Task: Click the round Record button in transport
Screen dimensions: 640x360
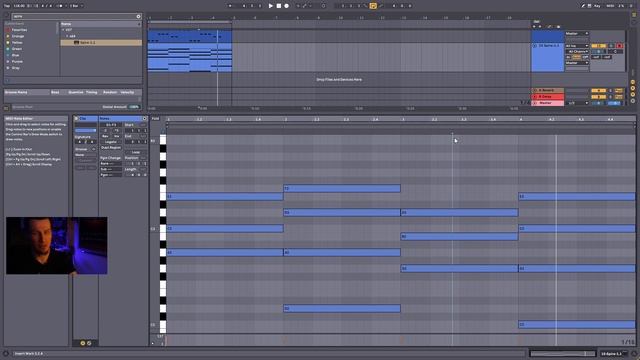Action: 287,6
